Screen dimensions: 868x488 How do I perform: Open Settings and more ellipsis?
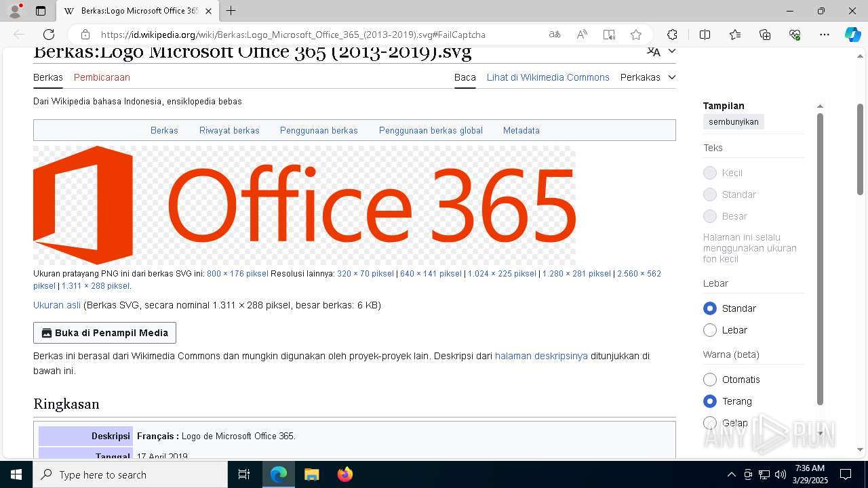click(x=825, y=35)
